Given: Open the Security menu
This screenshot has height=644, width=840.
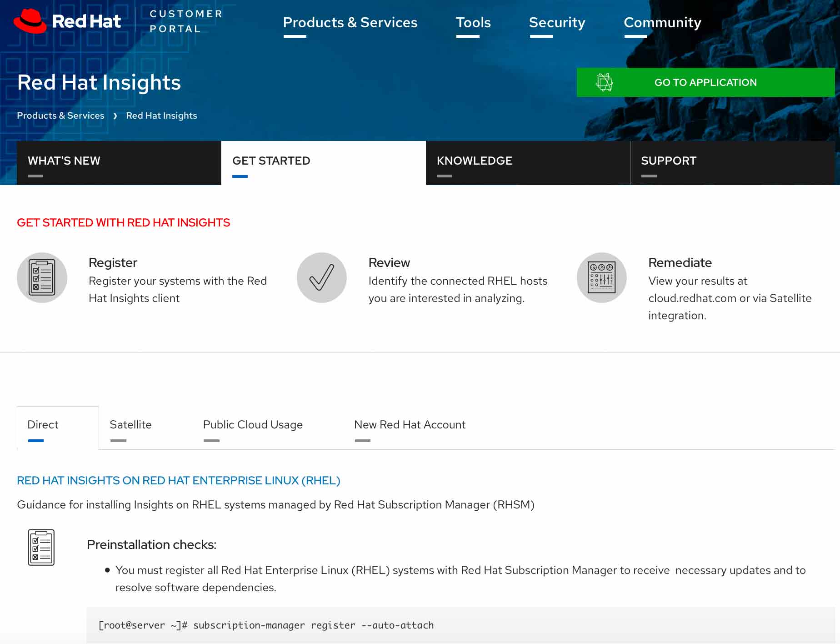Looking at the screenshot, I should point(557,22).
